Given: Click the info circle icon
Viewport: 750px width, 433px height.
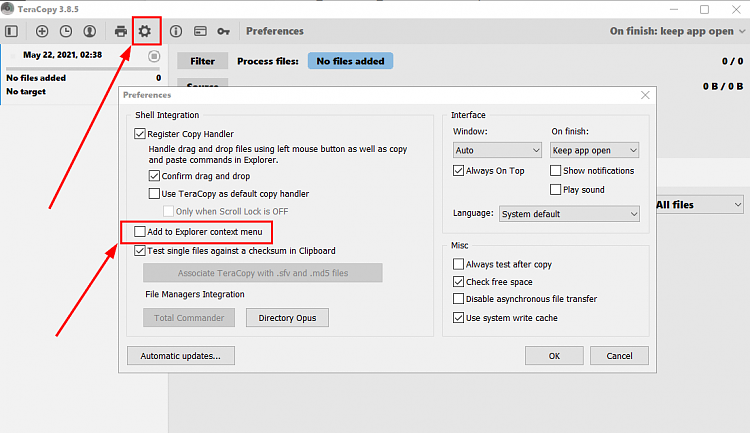Looking at the screenshot, I should 176,31.
